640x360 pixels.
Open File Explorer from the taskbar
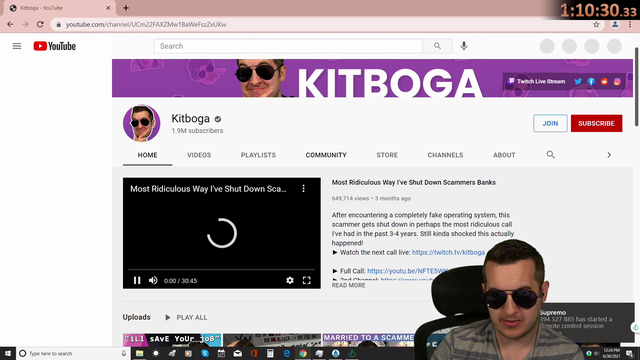[140, 353]
